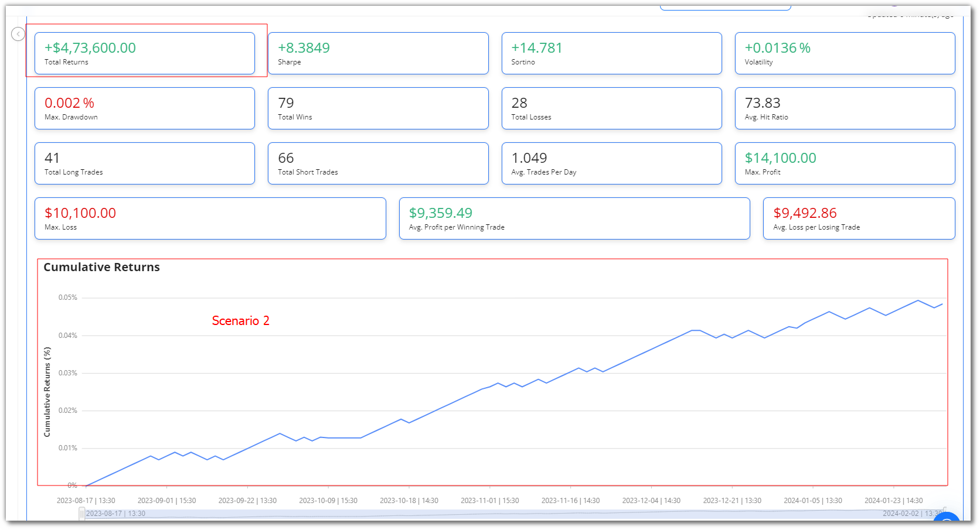
Task: Select the Avg. Loss per Losing Trade card
Action: [859, 218]
